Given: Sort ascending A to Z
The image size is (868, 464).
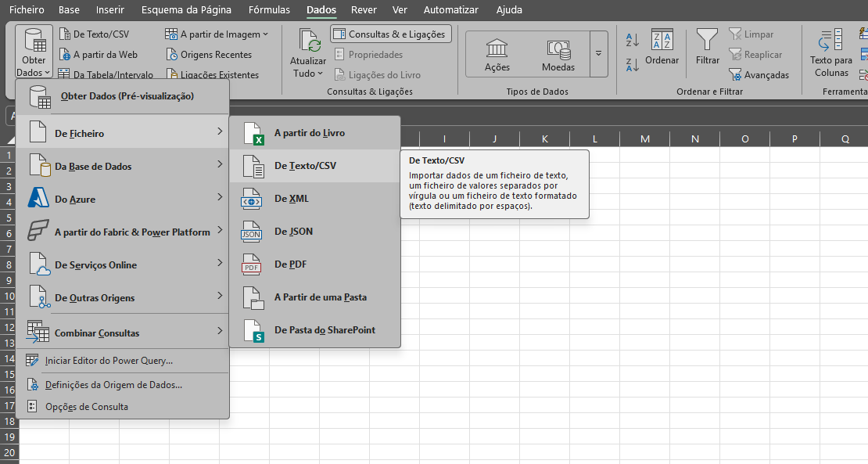Looking at the screenshot, I should coord(632,40).
